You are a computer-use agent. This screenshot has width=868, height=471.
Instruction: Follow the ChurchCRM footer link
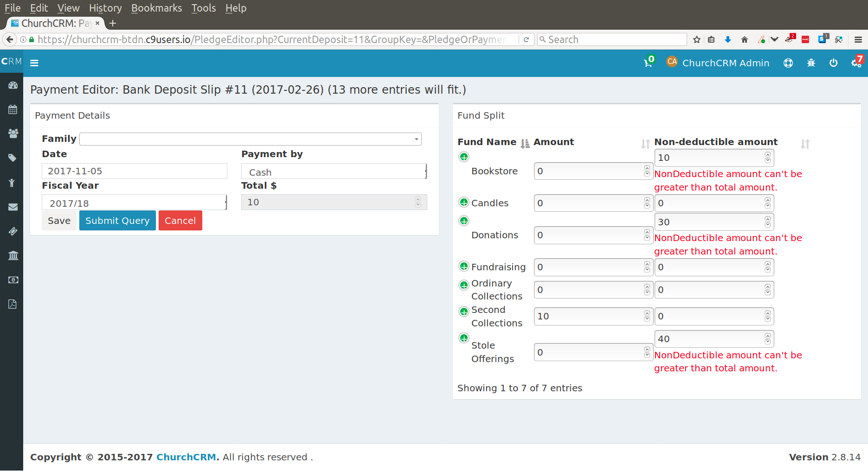[186, 457]
